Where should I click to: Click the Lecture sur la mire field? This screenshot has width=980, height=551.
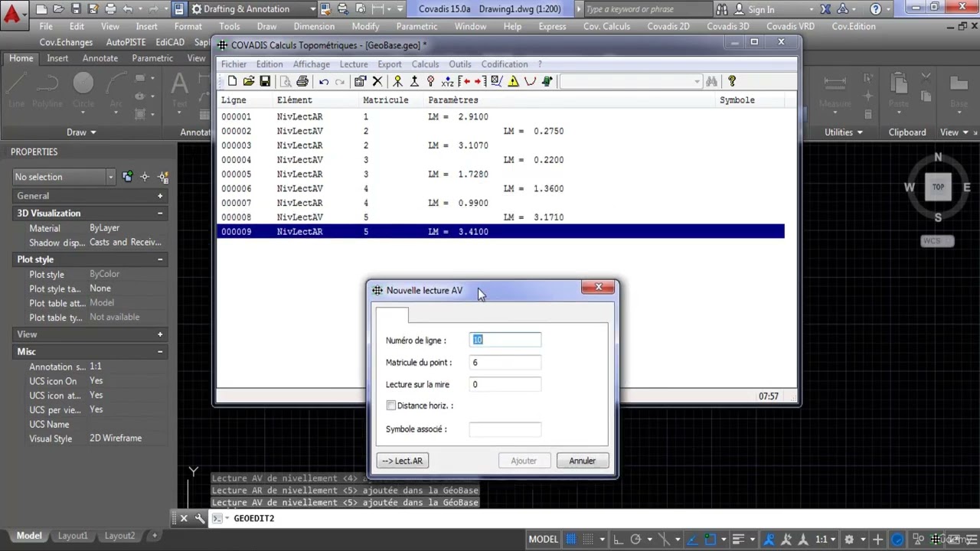505,384
